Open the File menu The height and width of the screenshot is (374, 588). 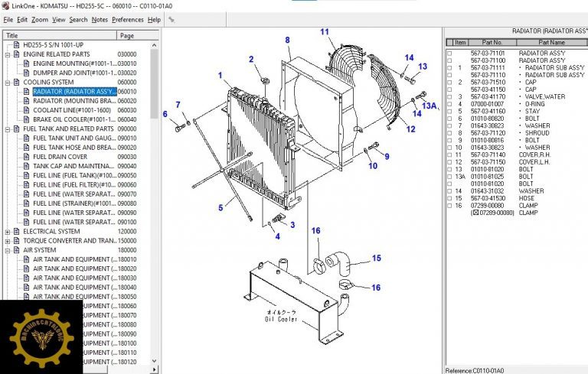pyautogui.click(x=8, y=20)
